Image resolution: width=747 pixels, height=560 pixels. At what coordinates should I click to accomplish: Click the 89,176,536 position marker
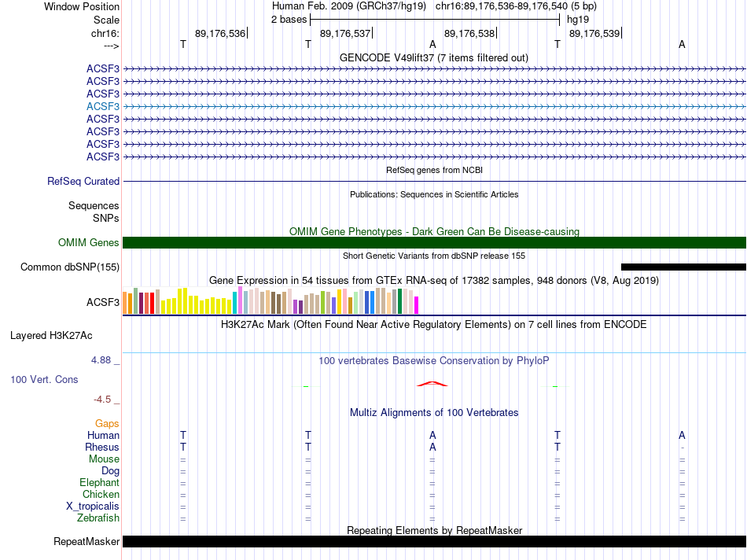point(220,33)
